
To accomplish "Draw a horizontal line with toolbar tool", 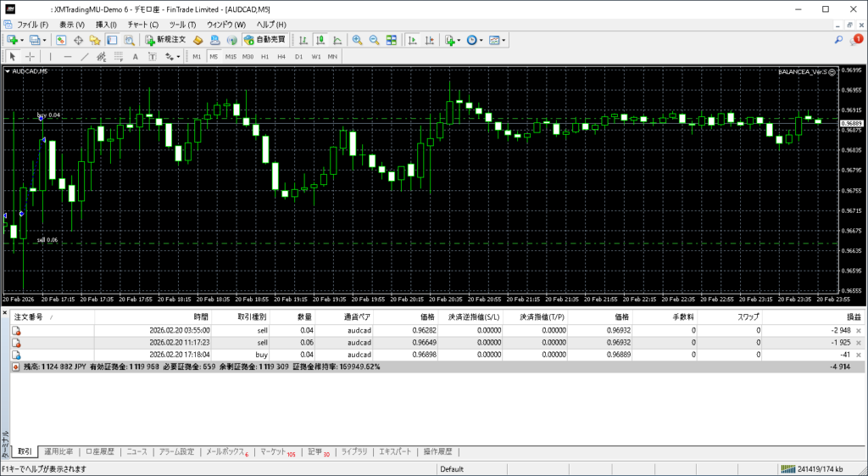I will pos(68,57).
